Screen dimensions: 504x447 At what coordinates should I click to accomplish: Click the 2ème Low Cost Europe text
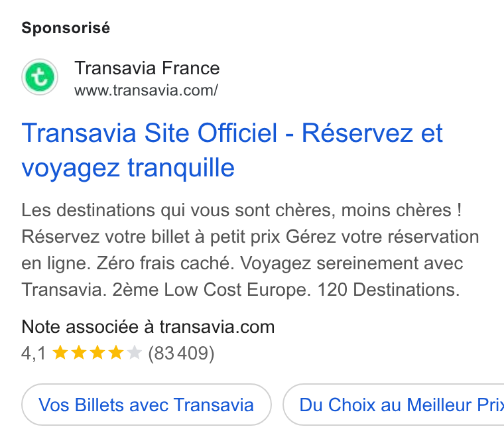tap(212, 290)
